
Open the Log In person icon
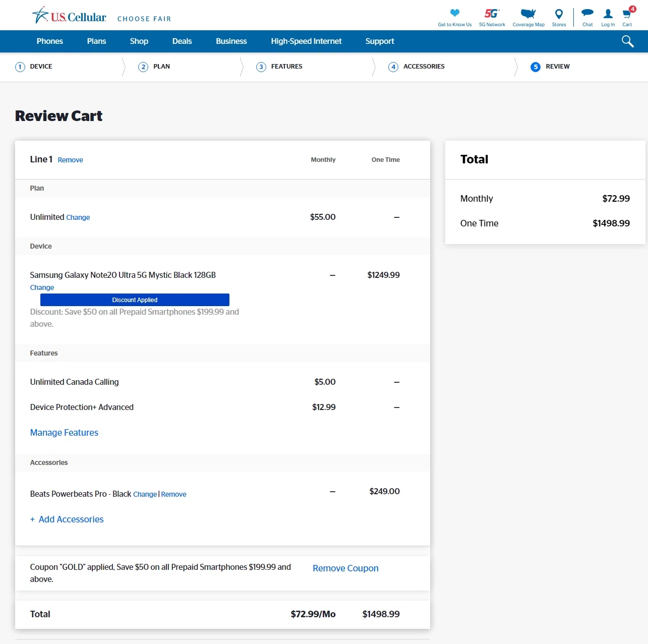(x=608, y=14)
